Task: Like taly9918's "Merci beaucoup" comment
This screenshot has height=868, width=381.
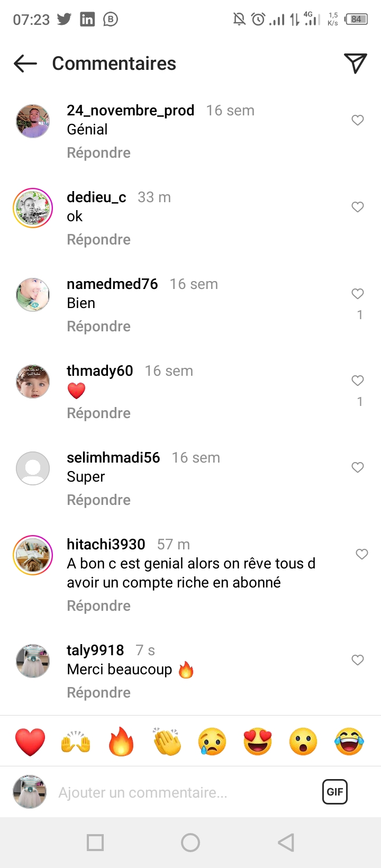Action: click(x=358, y=660)
